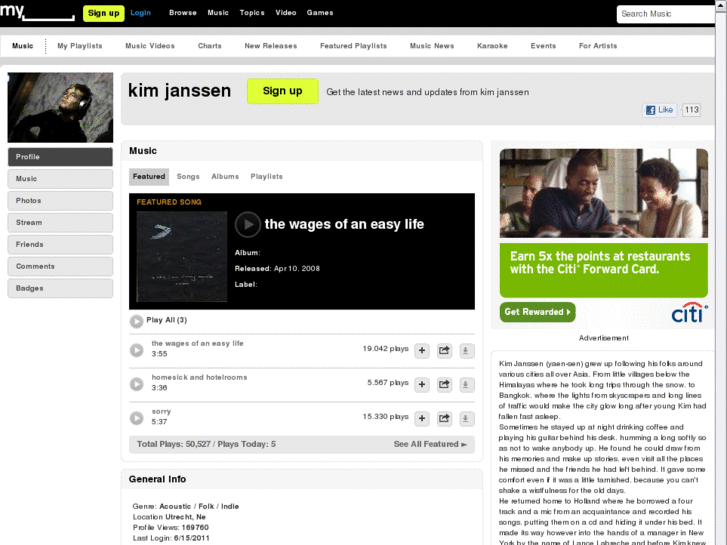Open the Karaoke section

492,46
